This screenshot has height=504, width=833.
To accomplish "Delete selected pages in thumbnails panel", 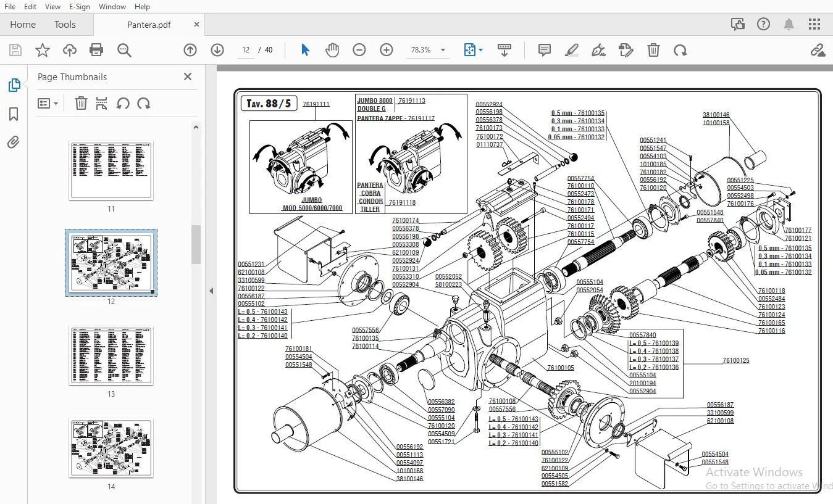I will click(81, 104).
